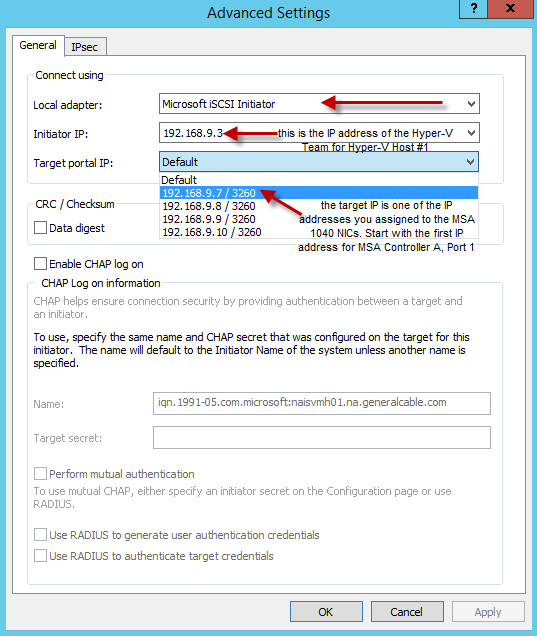
Task: Click the OK button
Action: (326, 611)
